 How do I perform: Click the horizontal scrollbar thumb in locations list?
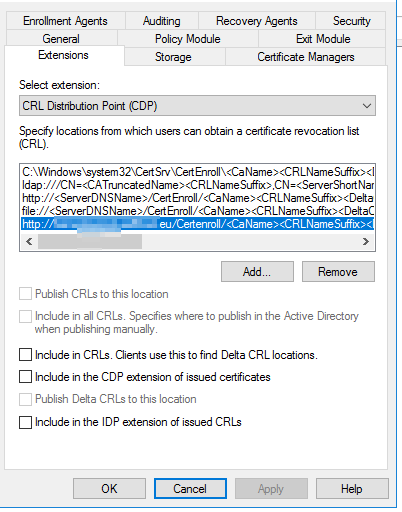[90, 241]
